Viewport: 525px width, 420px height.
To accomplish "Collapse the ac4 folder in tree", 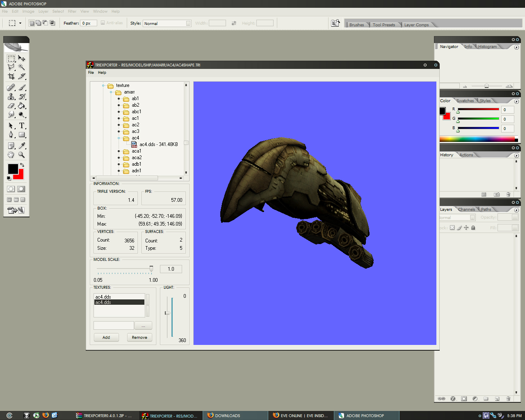I will [x=119, y=138].
